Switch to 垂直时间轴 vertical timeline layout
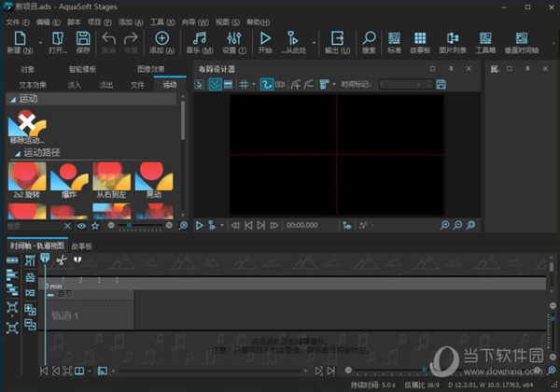The image size is (560, 392). click(x=522, y=38)
